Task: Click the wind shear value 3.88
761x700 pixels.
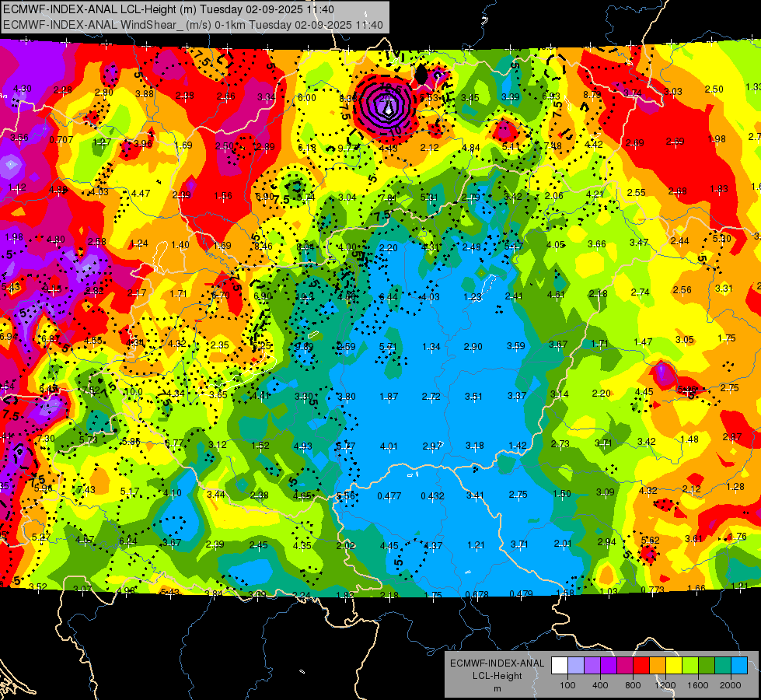Action: click(x=145, y=94)
